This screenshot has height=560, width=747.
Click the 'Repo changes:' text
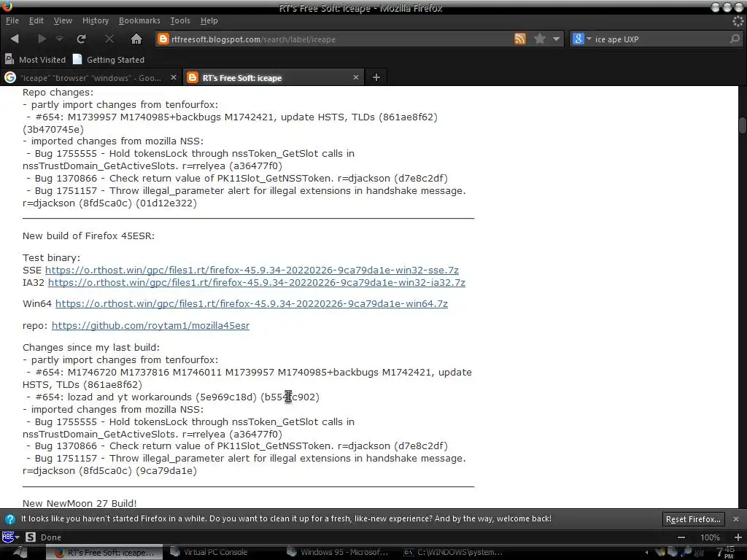tap(58, 93)
